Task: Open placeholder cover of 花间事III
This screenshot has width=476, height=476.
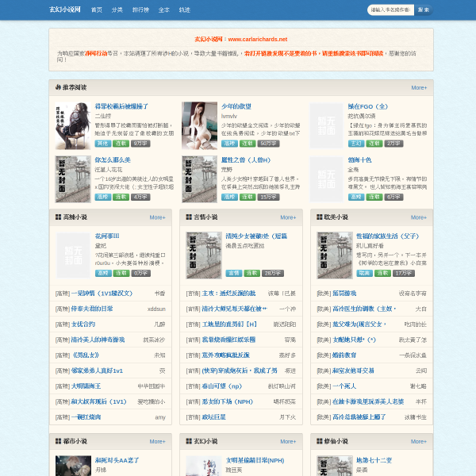Action: (74, 255)
